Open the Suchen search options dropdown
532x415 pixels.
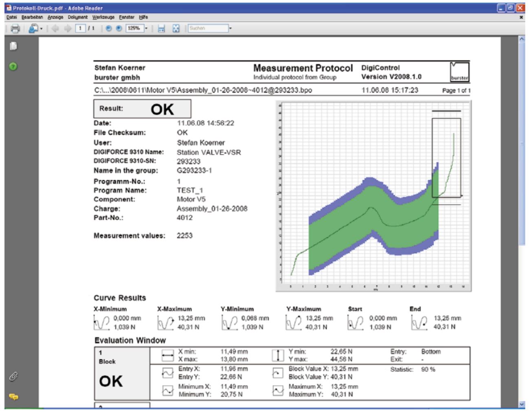click(x=230, y=29)
